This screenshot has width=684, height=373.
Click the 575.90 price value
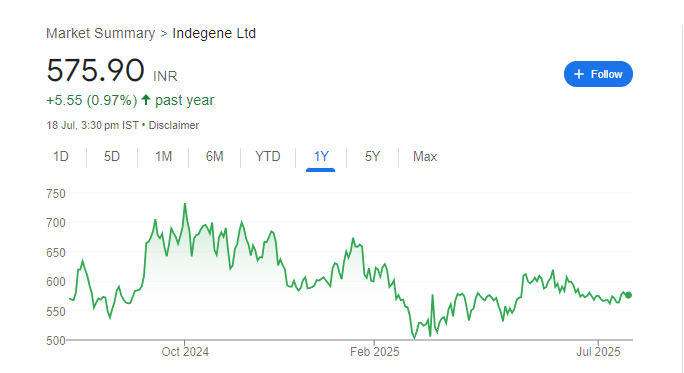click(x=95, y=70)
